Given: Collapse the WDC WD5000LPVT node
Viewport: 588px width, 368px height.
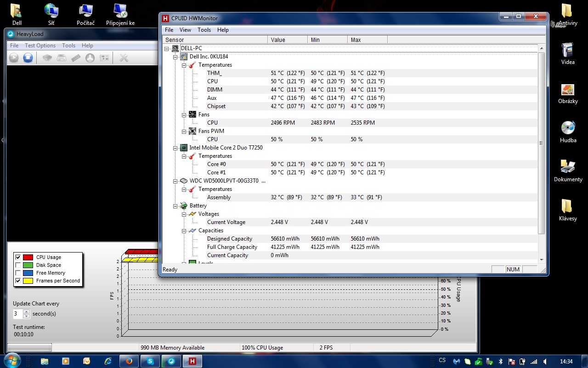Looking at the screenshot, I should click(175, 181).
